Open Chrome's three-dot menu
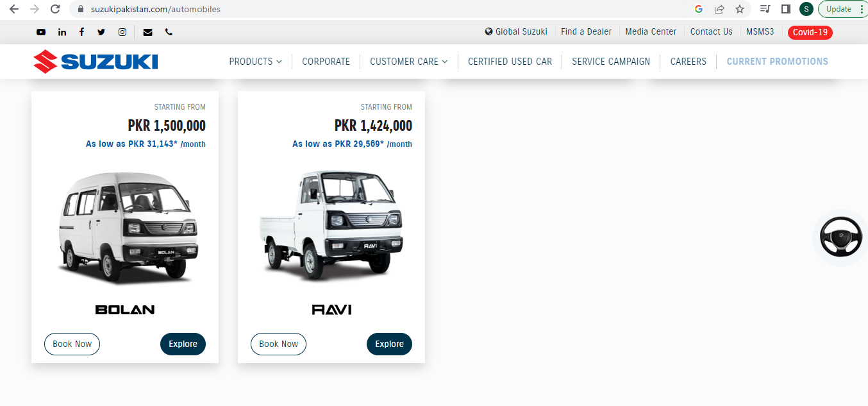Screen dimensions: 868x406 (862, 9)
